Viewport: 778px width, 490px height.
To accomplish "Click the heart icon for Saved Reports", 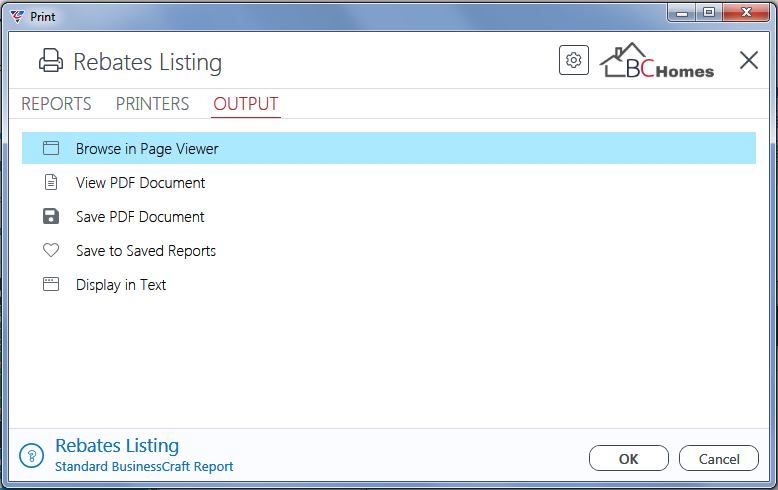I will 51,250.
